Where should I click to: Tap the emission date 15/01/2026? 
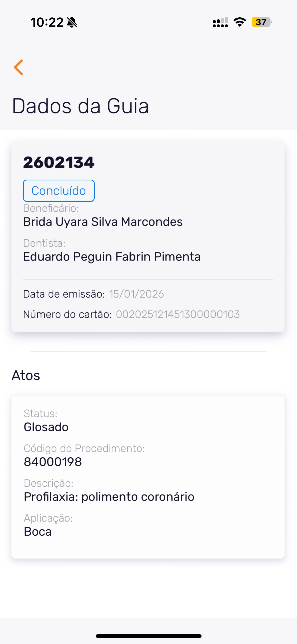click(x=136, y=294)
